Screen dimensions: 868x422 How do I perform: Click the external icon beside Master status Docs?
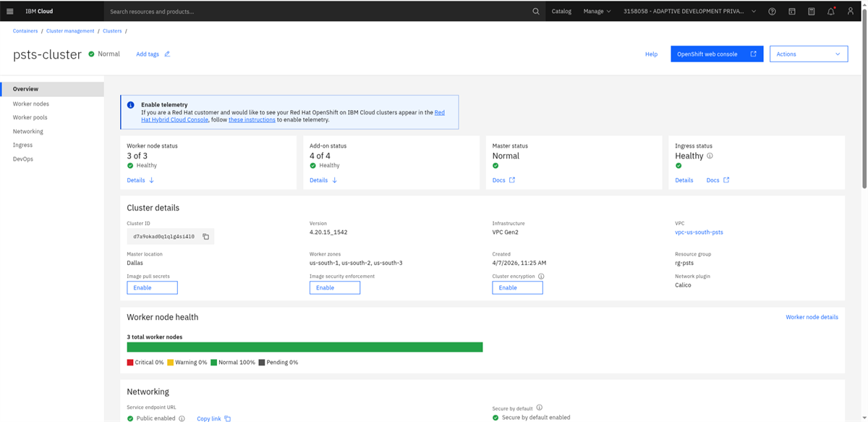pos(512,180)
